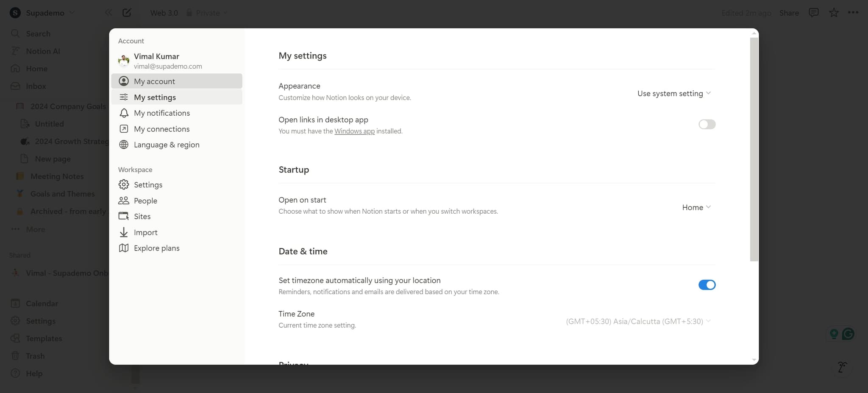Open Explore plans
The width and height of the screenshot is (868, 393).
(156, 248)
